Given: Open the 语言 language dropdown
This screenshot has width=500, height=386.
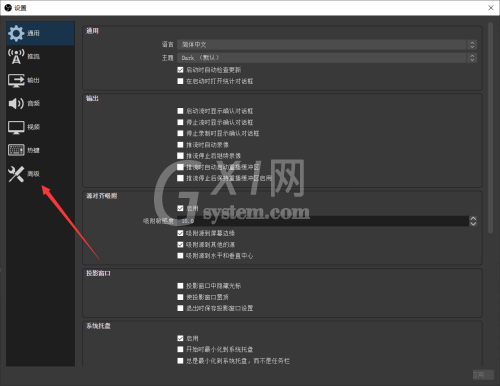Looking at the screenshot, I should (x=327, y=45).
